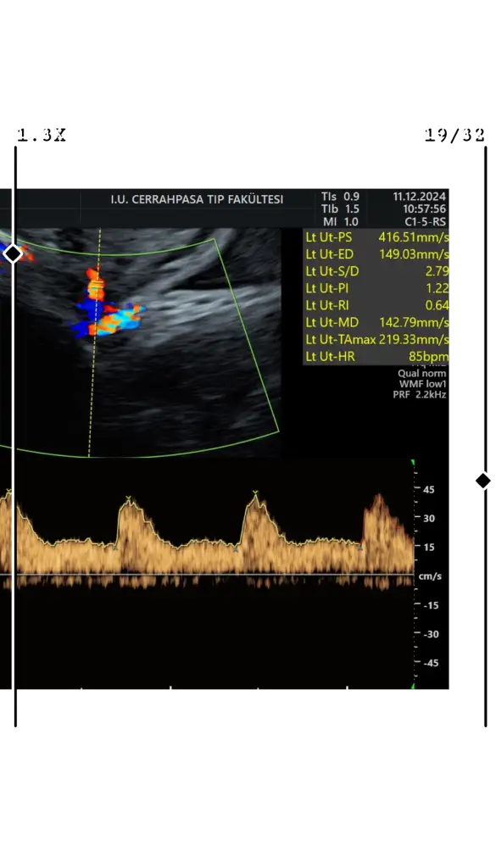Click the Lt Ut-RI measurement row

point(376,305)
